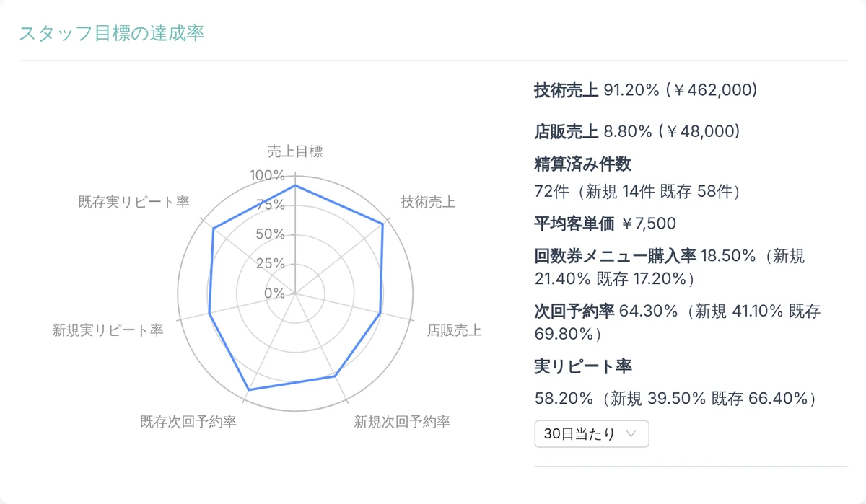Click the 新規次回予約率 chart label
This screenshot has height=504, width=866.
pos(402,422)
